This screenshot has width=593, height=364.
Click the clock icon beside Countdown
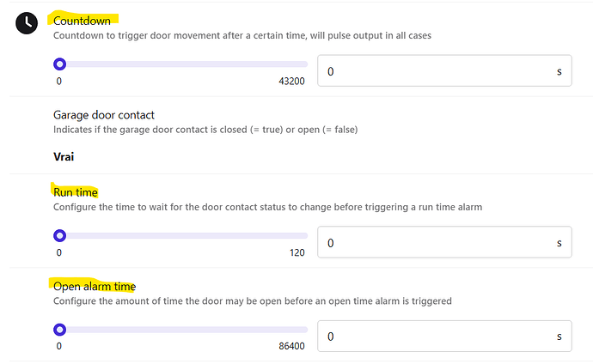point(28,23)
